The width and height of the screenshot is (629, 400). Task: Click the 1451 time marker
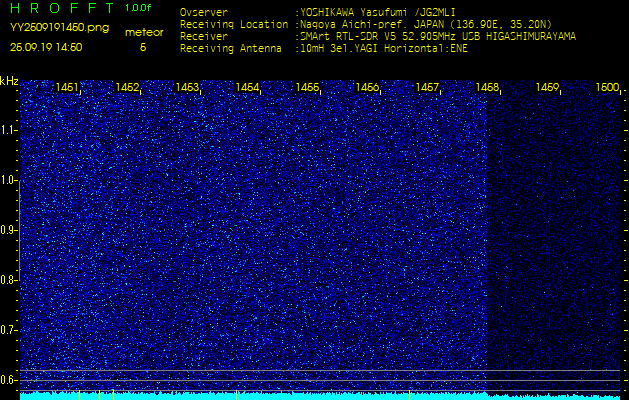[68, 88]
